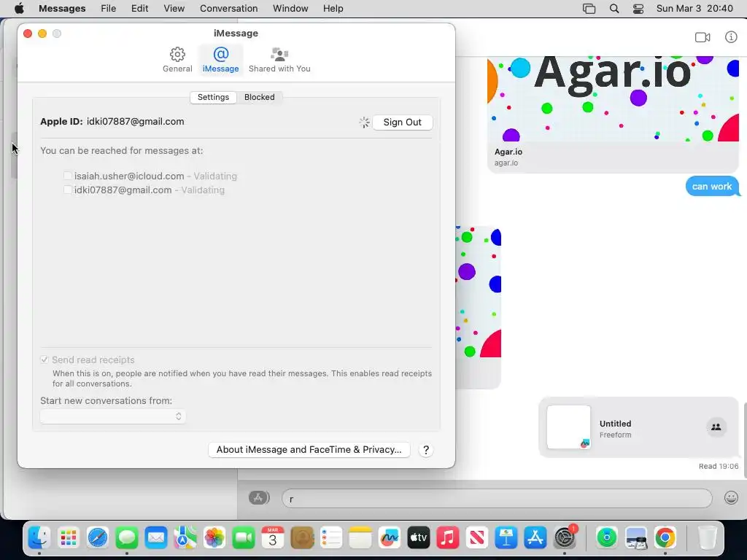Open Preview from the Dock

(636, 538)
